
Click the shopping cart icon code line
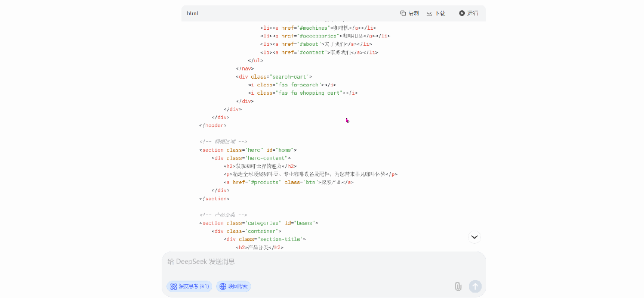coord(303,93)
